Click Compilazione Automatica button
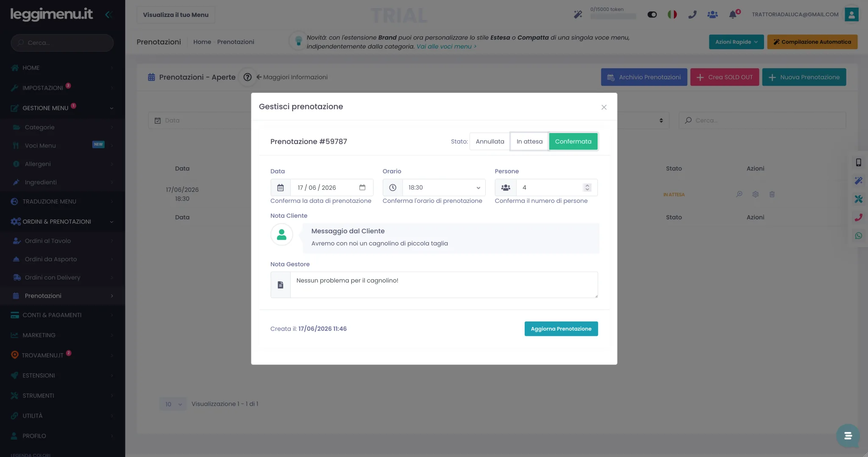 (812, 42)
